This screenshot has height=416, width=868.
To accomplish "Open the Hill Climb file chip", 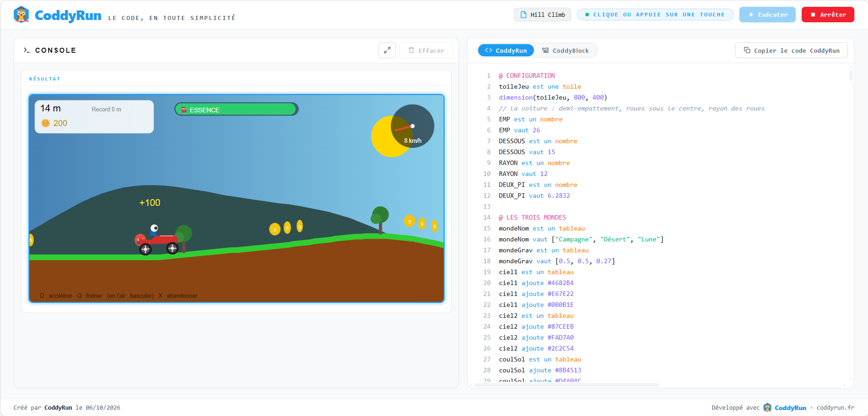I will pyautogui.click(x=543, y=15).
